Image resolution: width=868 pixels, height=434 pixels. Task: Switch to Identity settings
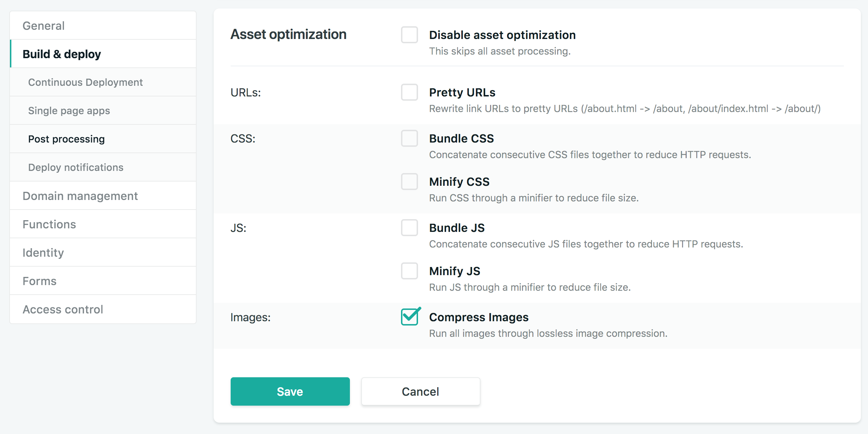click(43, 253)
